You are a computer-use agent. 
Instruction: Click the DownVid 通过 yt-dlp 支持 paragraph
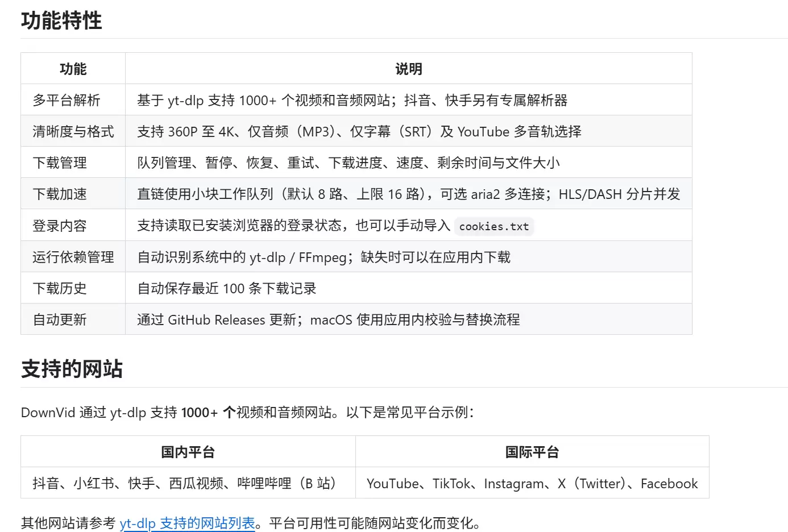point(247,412)
